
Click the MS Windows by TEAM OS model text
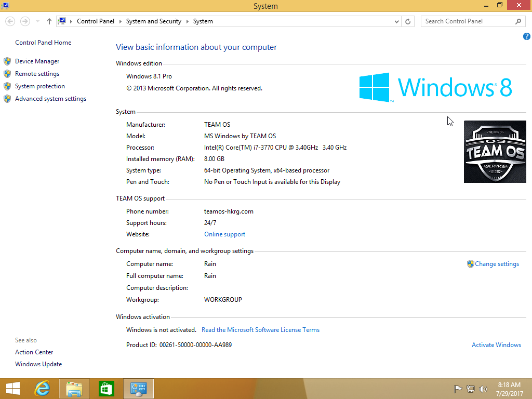click(x=240, y=136)
